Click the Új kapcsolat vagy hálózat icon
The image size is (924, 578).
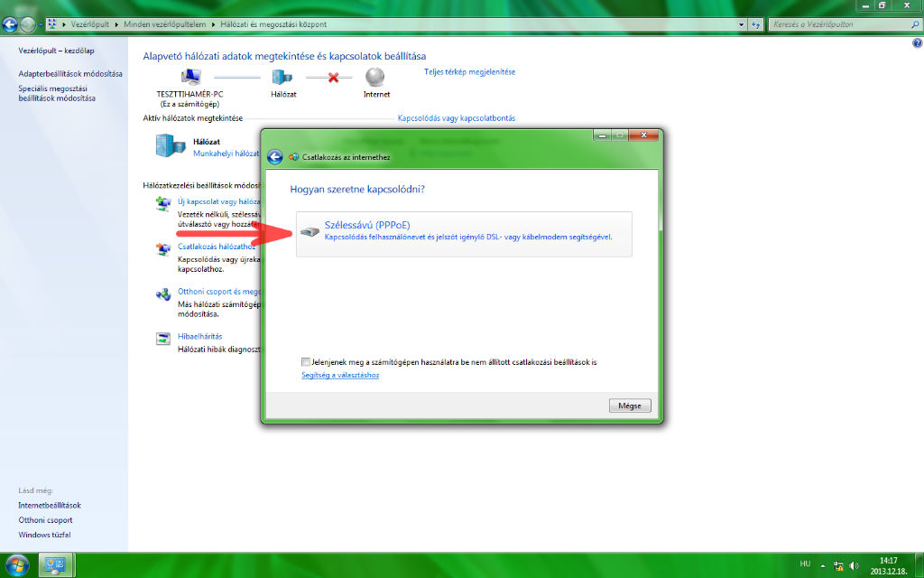click(x=163, y=204)
